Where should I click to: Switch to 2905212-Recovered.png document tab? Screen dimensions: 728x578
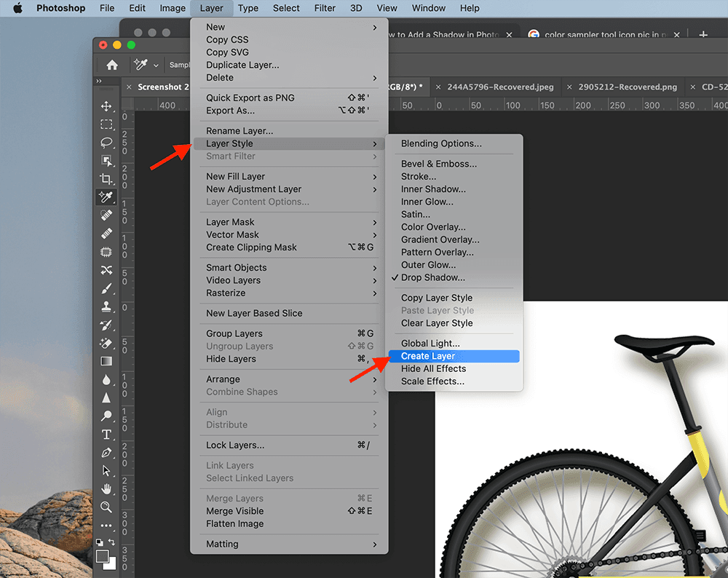(x=628, y=87)
